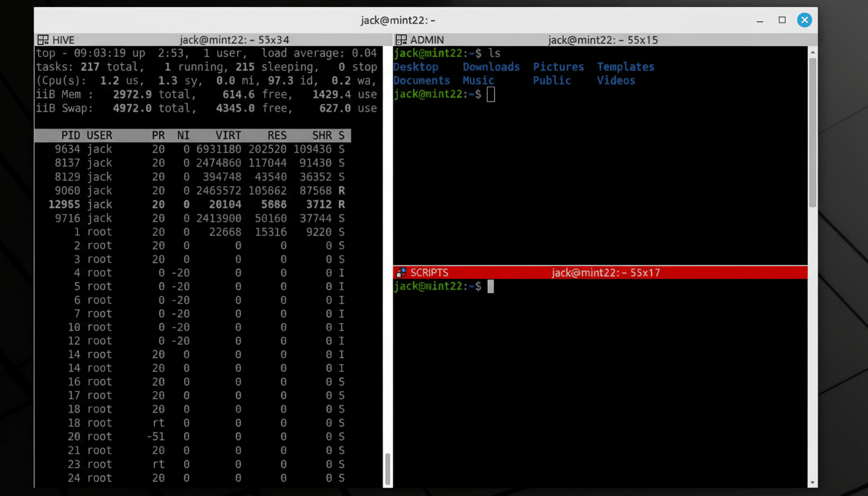Click the Downloads folder name in ls output
868x496 pixels.
(491, 67)
